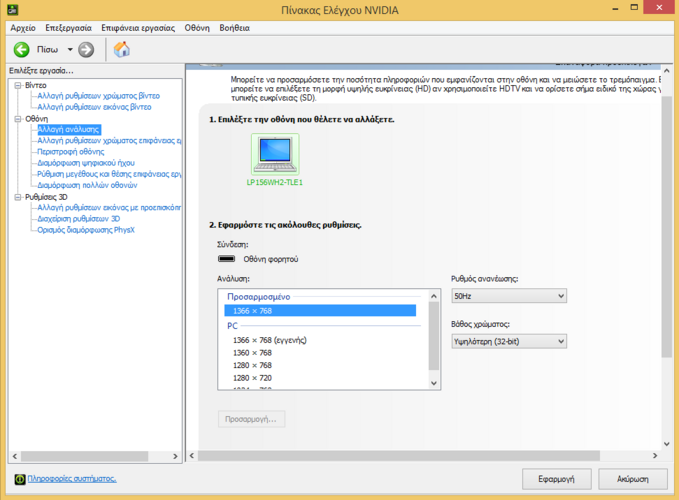Open Ορισμός διαμόρφωσης PhysX task
The height and width of the screenshot is (500, 679).
(86, 230)
